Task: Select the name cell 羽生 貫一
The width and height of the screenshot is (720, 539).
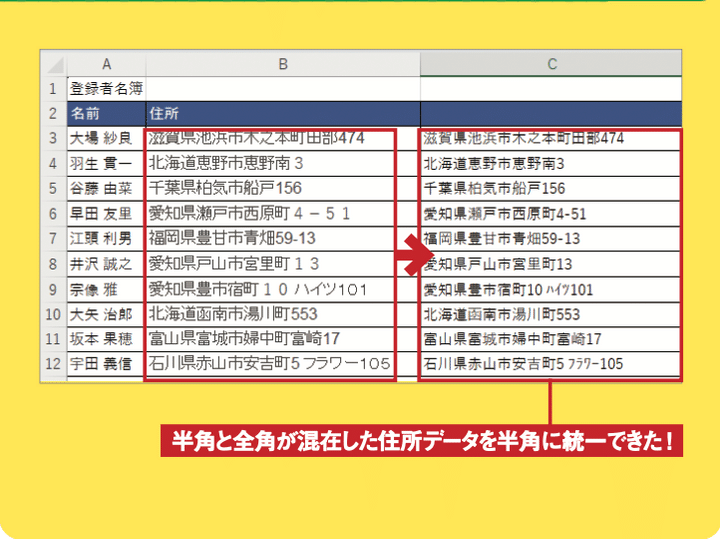Action: click(x=106, y=162)
